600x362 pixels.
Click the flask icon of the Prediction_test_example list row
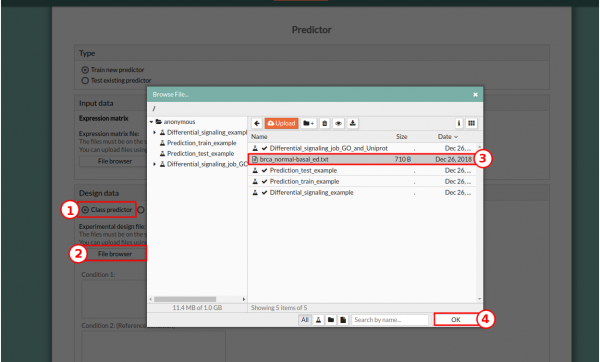tap(255, 170)
